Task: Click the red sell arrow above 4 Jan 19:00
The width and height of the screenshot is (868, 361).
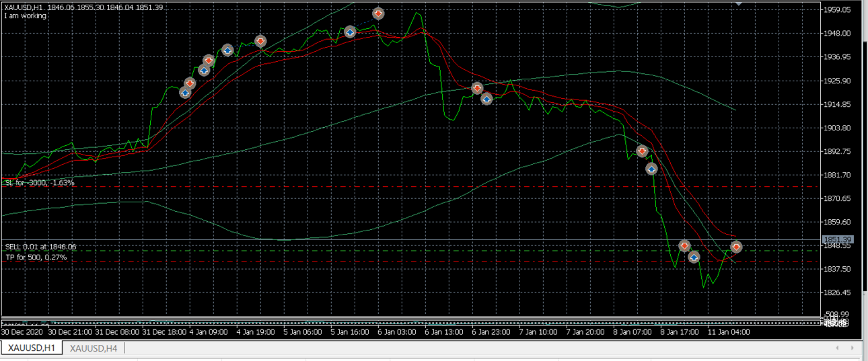Action: click(260, 41)
